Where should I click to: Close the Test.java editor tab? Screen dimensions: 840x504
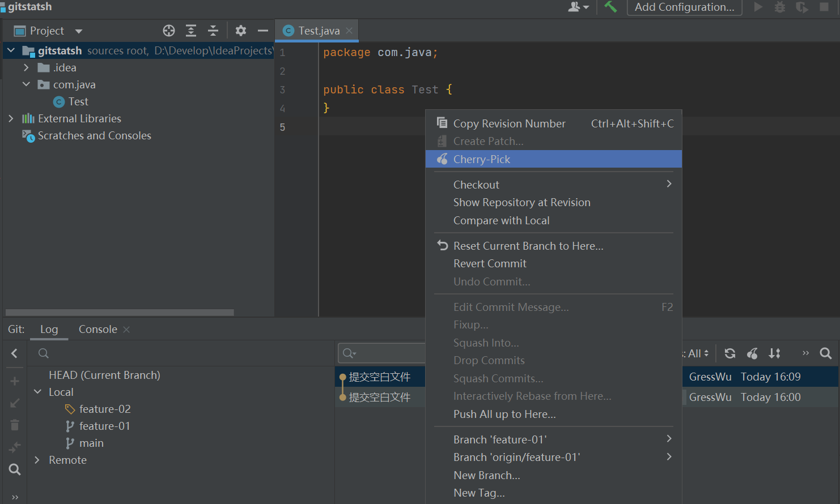coord(349,31)
